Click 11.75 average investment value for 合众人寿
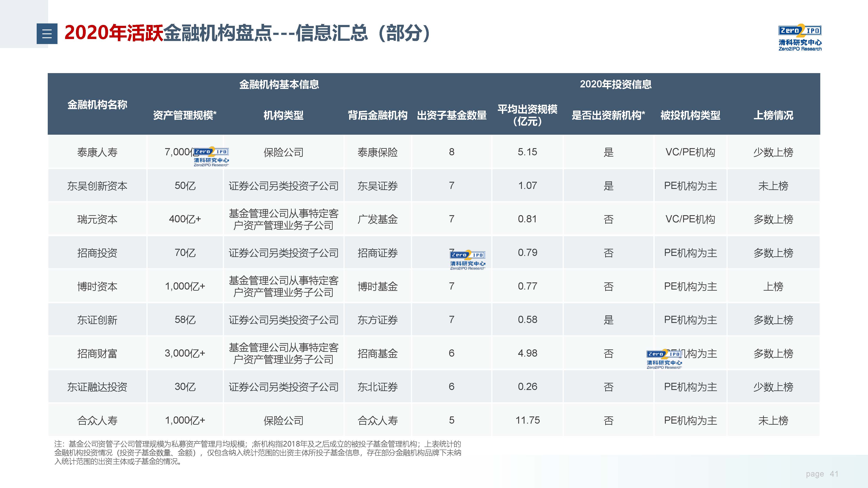The height and width of the screenshot is (488, 868). [527, 420]
